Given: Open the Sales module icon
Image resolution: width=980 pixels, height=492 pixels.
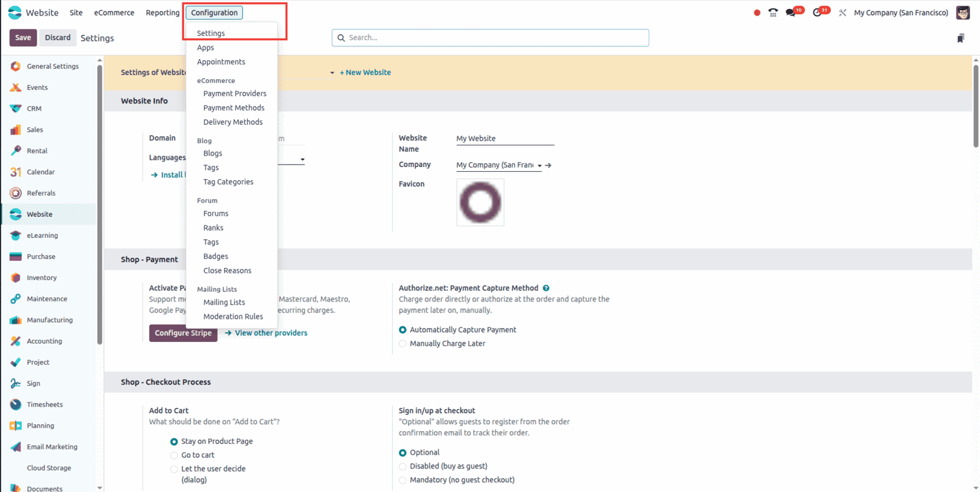Looking at the screenshot, I should pos(16,130).
